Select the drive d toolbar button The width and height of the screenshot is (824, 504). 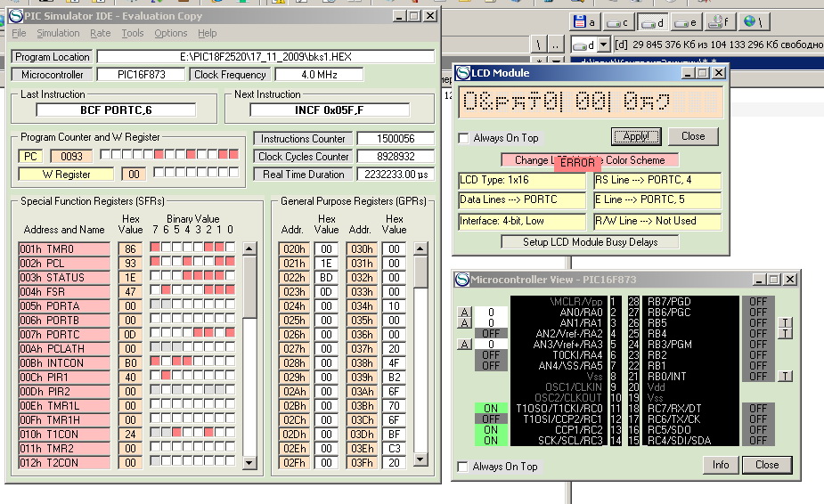coord(652,22)
